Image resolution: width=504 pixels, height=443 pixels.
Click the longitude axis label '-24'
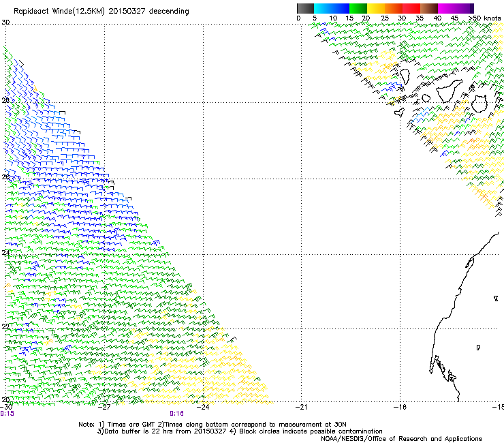(203, 407)
